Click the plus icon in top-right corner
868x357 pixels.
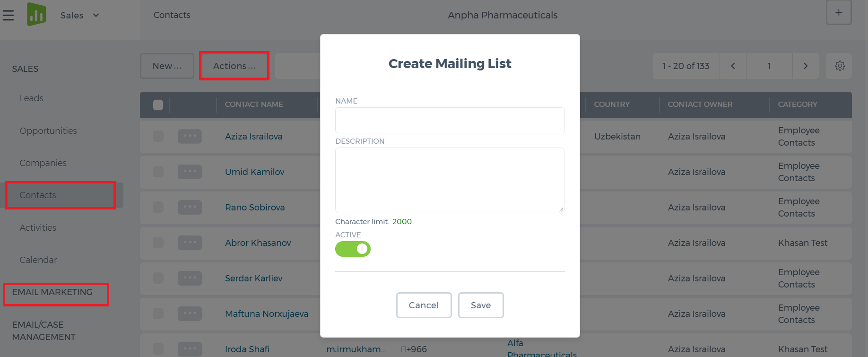(x=839, y=13)
